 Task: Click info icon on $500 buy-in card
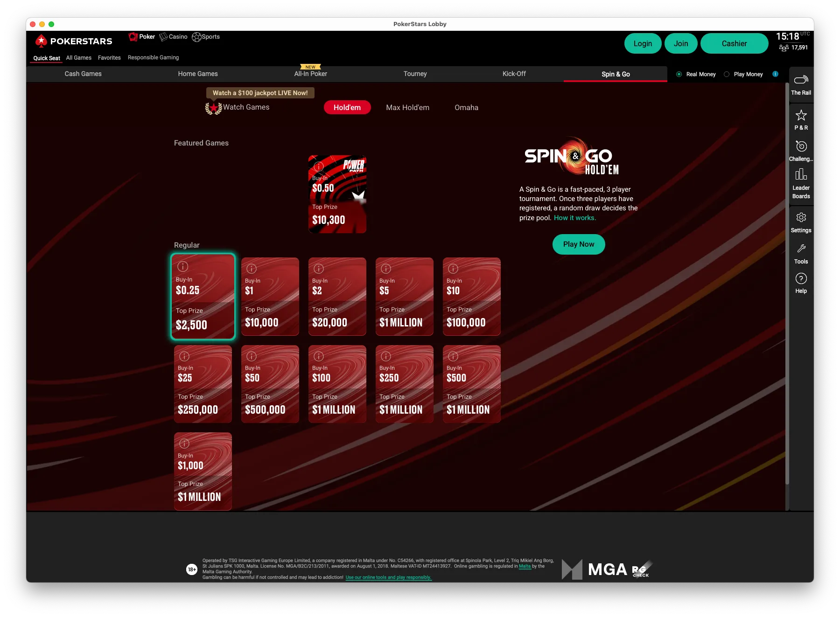453,356
